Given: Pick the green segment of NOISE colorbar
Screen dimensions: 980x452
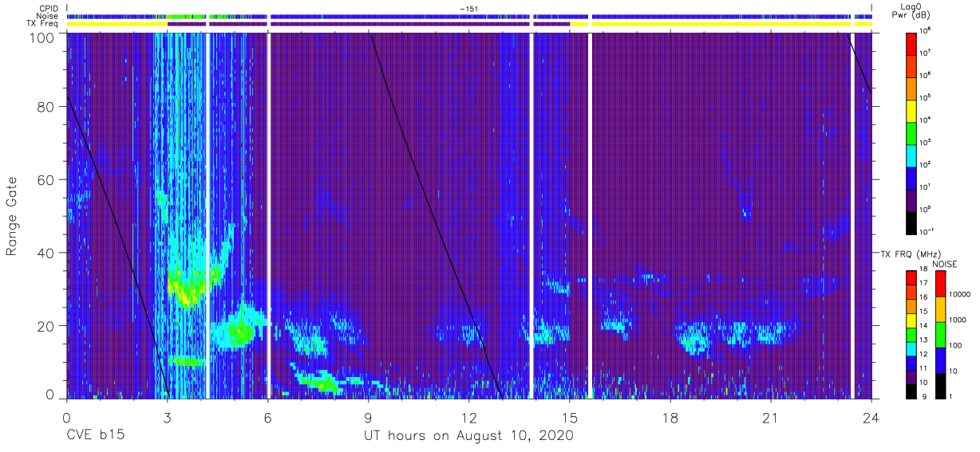Looking at the screenshot, I should click(x=939, y=334).
